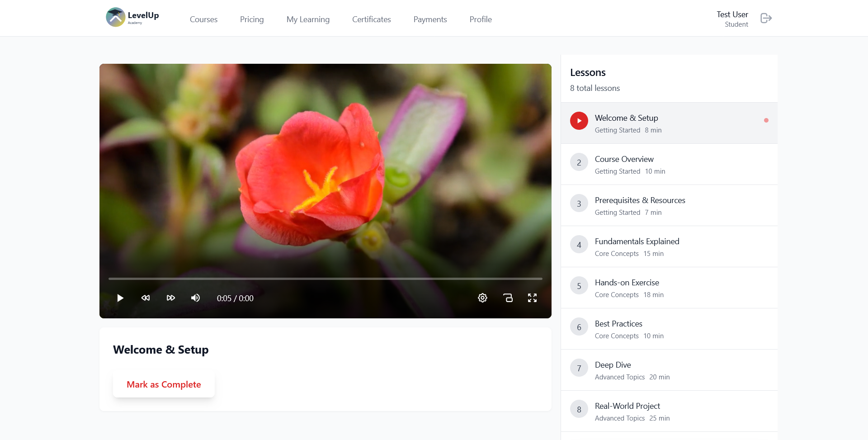Open the Deep Dive lesson entry
The width and height of the screenshot is (868, 440).
pyautogui.click(x=613, y=365)
